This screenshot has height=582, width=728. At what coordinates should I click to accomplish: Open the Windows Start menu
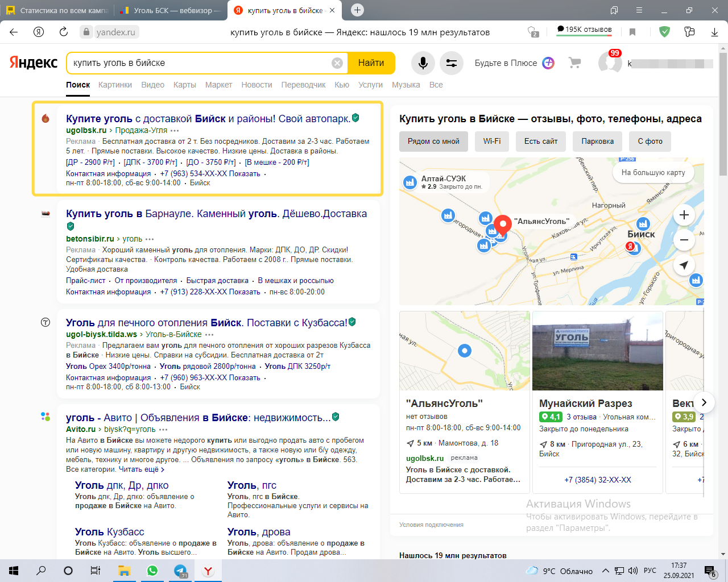14,571
